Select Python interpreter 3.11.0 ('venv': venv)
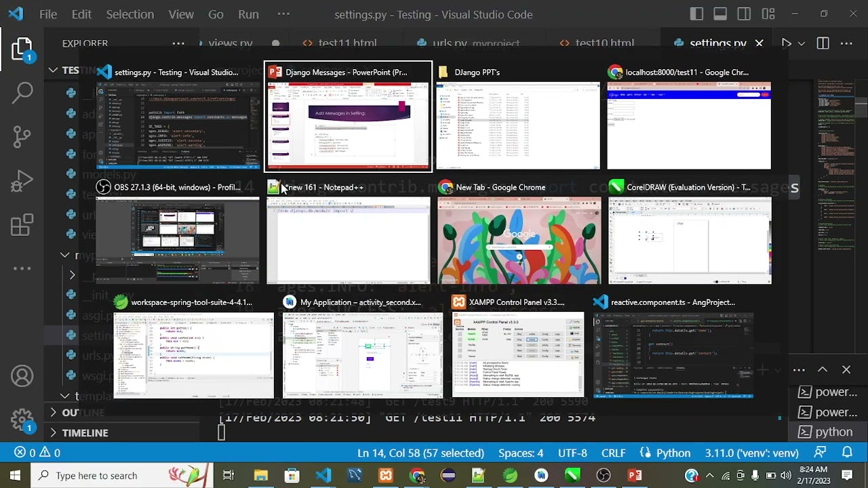 tap(751, 453)
